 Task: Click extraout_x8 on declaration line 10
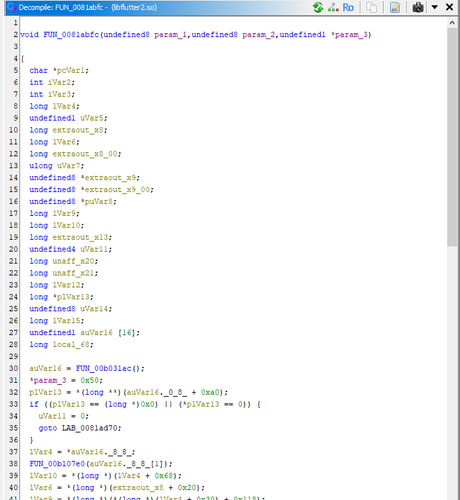(x=77, y=130)
